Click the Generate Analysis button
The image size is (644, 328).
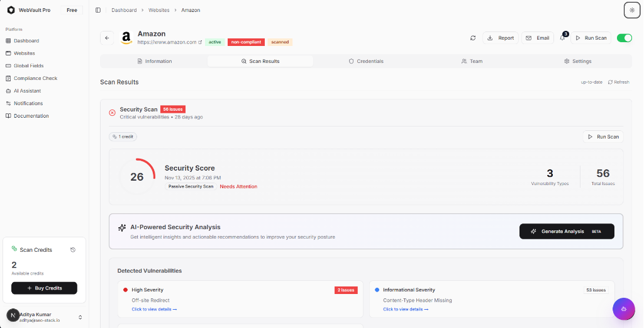pos(566,231)
